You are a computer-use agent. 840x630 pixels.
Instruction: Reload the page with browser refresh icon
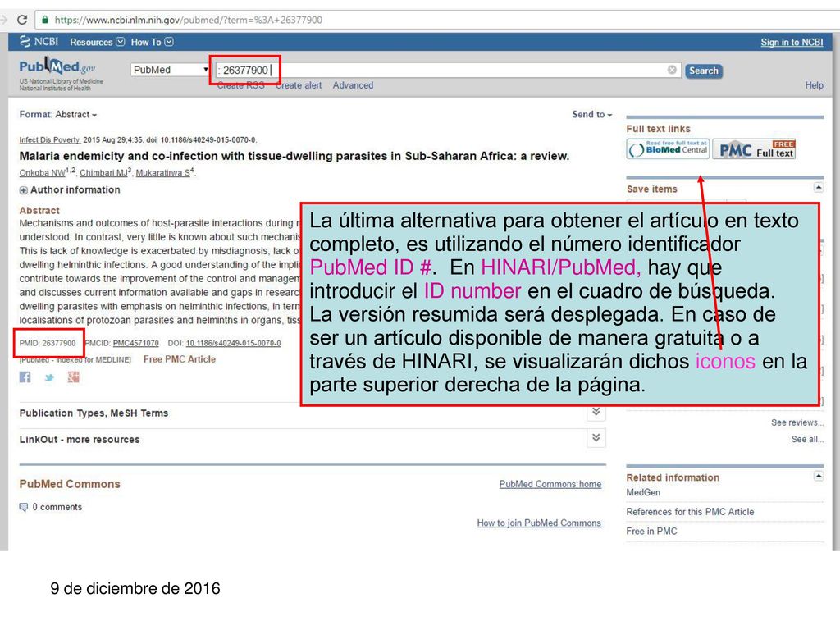coord(22,20)
